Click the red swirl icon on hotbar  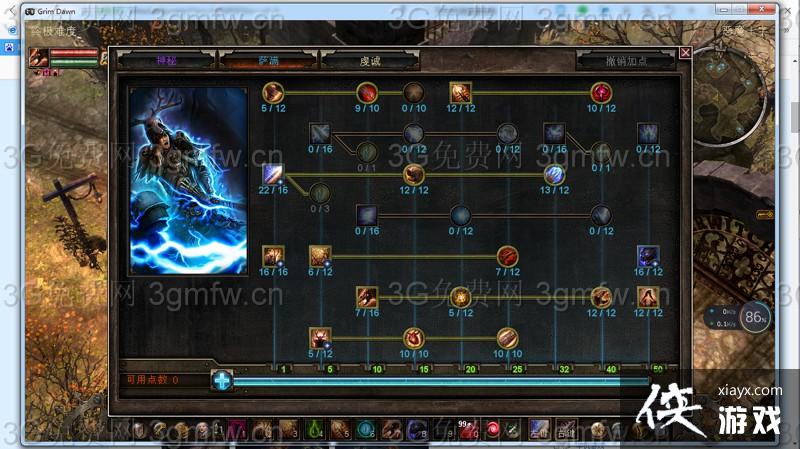pos(493,430)
